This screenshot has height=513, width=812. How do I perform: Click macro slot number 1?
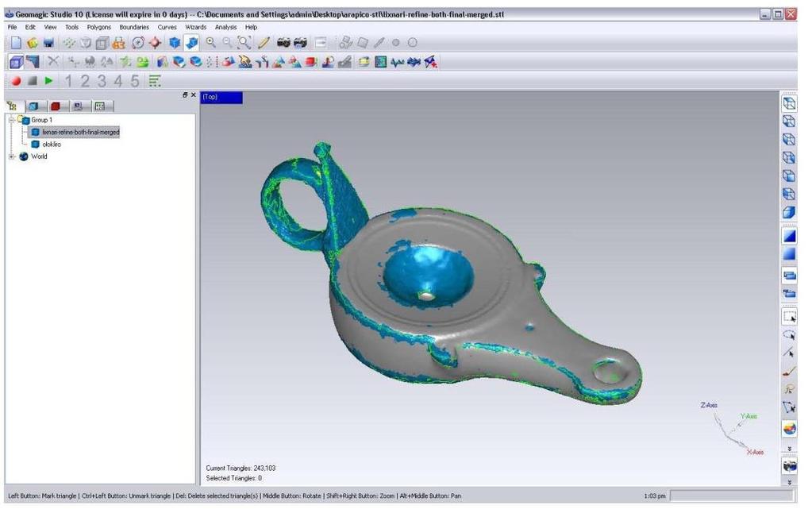tap(68, 81)
